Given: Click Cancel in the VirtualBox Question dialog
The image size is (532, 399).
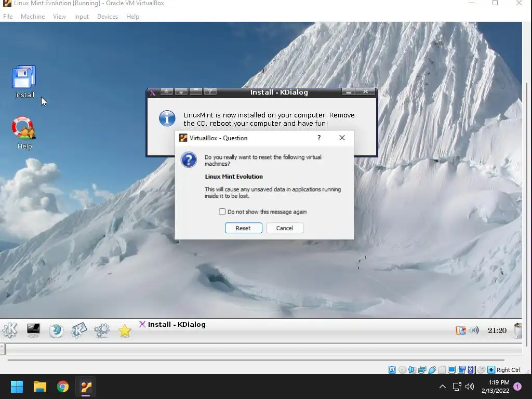Looking at the screenshot, I should (x=284, y=228).
